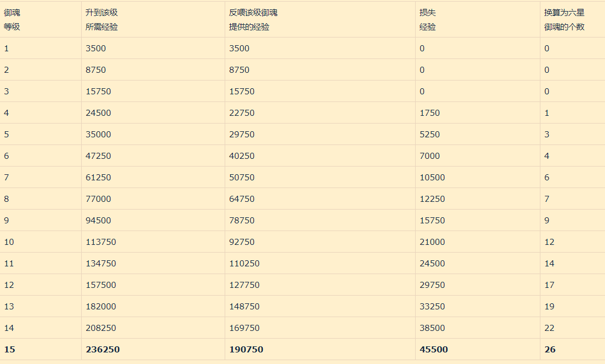Viewport: 605px width, 364px height.
Task: Click the cell with value 94500
Action: pyautogui.click(x=98, y=221)
